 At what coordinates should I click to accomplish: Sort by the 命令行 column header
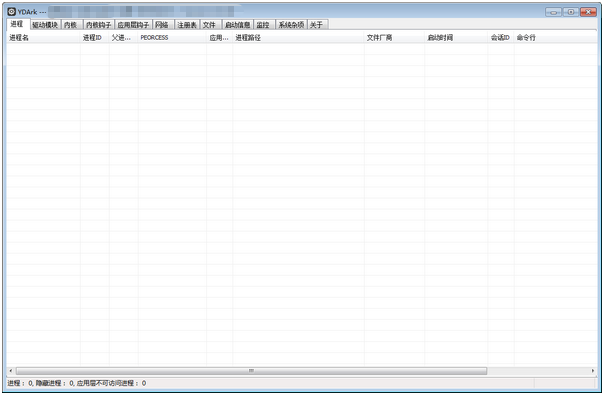[555, 37]
